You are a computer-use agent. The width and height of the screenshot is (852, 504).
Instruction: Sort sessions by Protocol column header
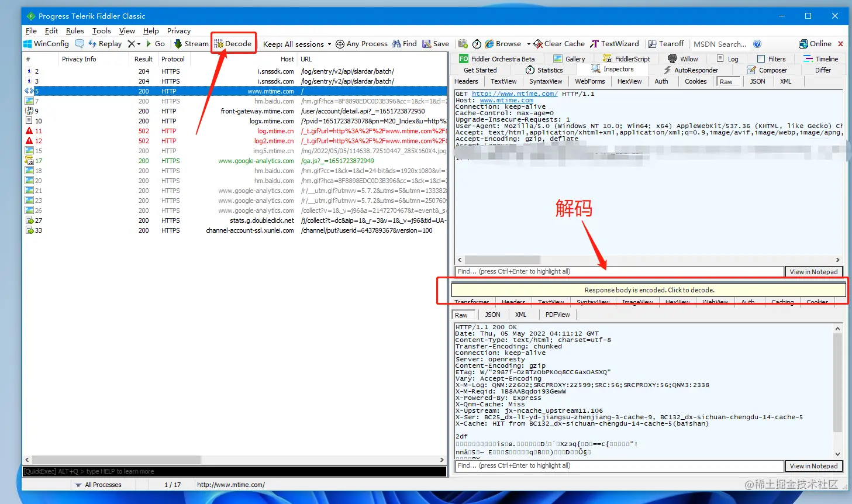pos(174,59)
